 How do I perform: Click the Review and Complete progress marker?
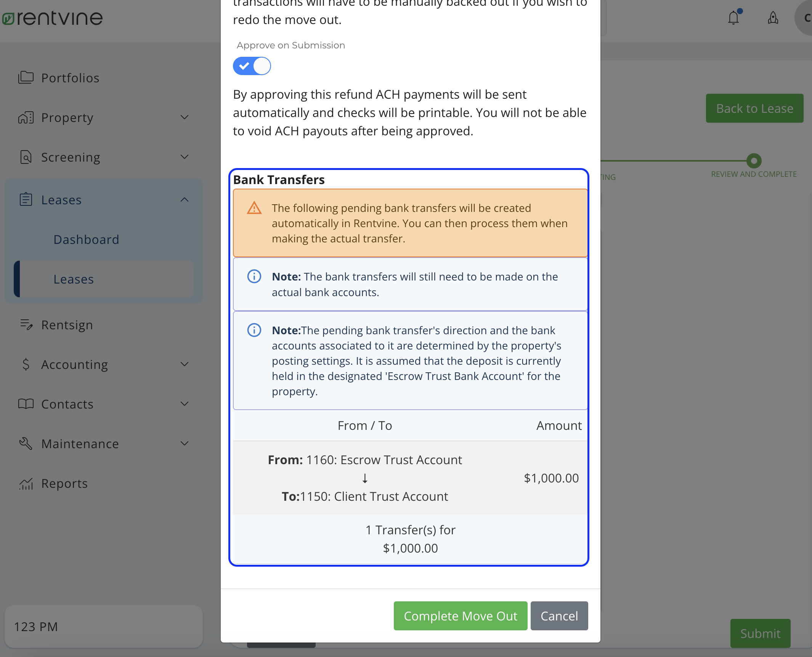click(753, 161)
